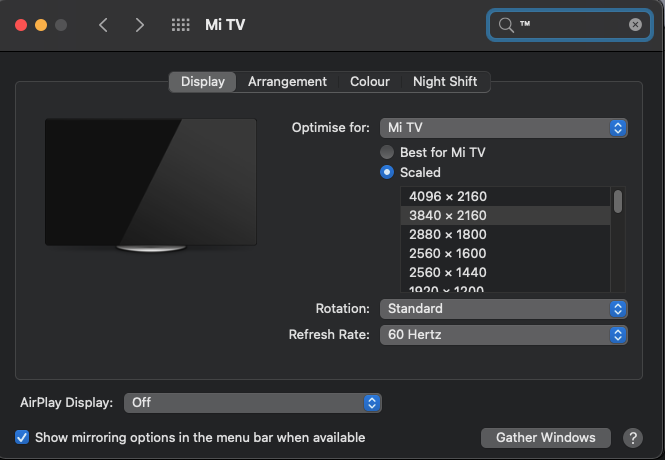Open the Optimise for dropdown
The width and height of the screenshot is (665, 460).
point(503,128)
